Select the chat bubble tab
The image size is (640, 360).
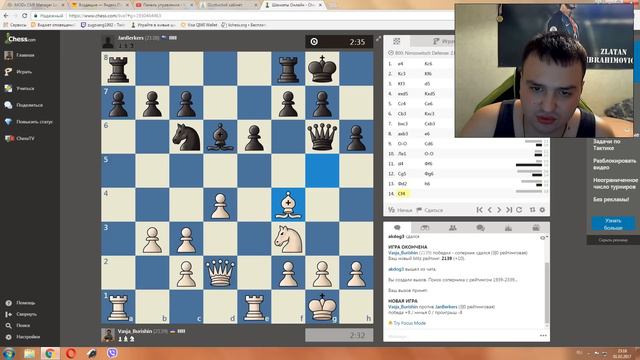tap(397, 228)
